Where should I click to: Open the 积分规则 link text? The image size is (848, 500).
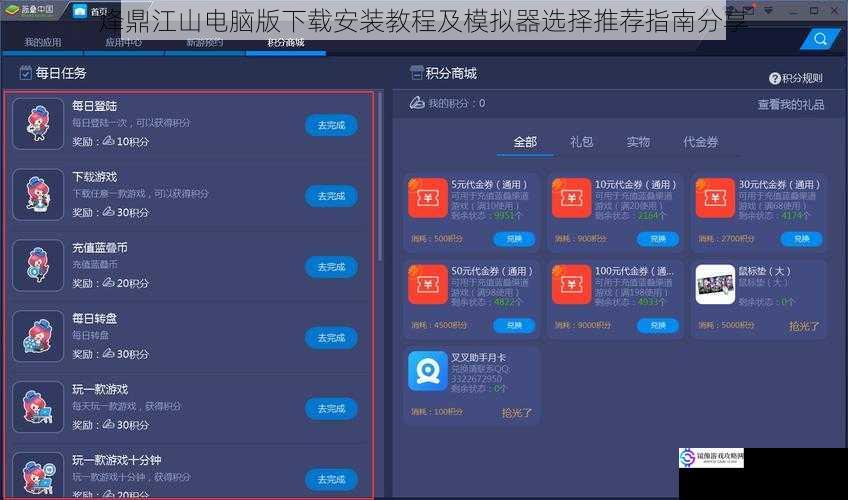[x=802, y=79]
